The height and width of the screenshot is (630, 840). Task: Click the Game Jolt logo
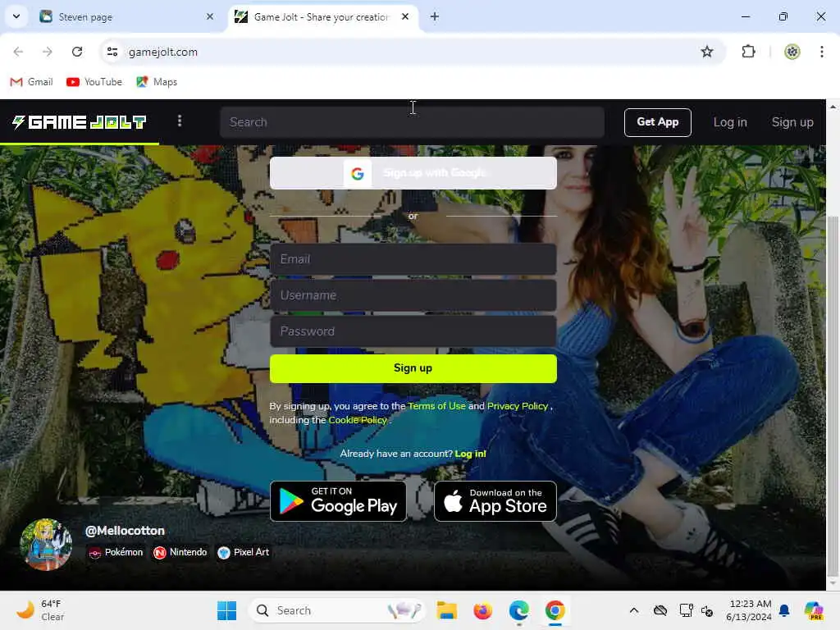80,122
